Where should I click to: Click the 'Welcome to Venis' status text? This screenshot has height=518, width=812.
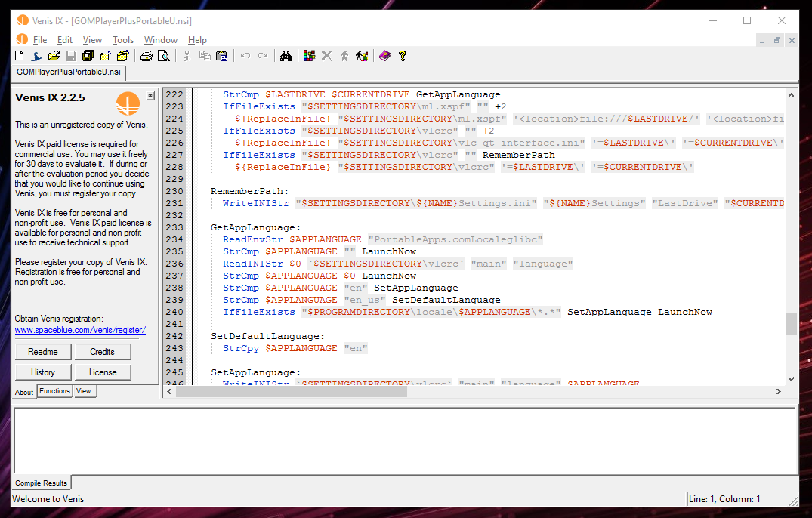coord(48,499)
